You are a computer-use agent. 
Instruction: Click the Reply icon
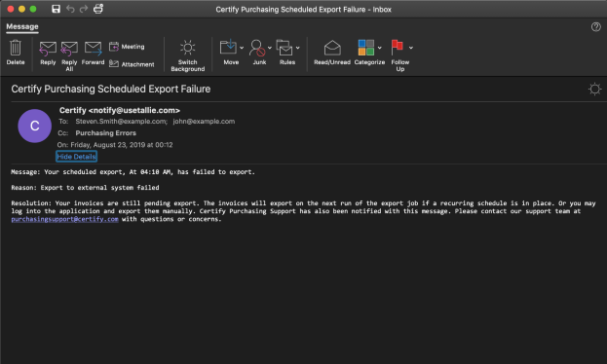[x=48, y=53]
